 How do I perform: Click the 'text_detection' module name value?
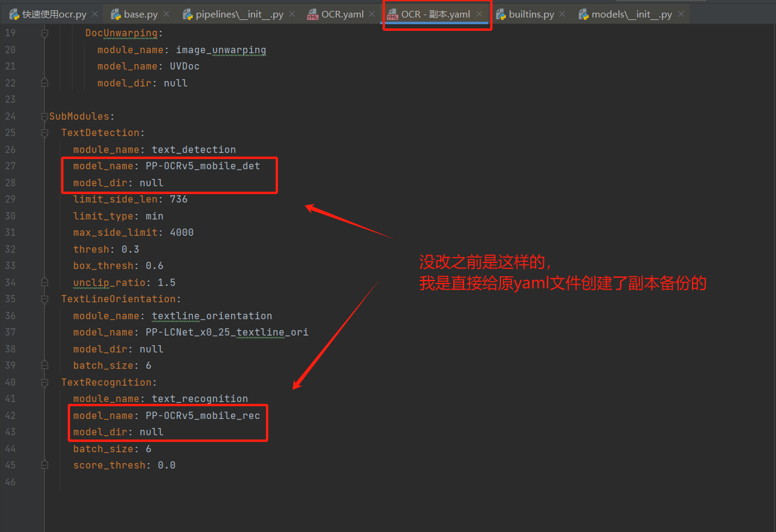click(193, 149)
